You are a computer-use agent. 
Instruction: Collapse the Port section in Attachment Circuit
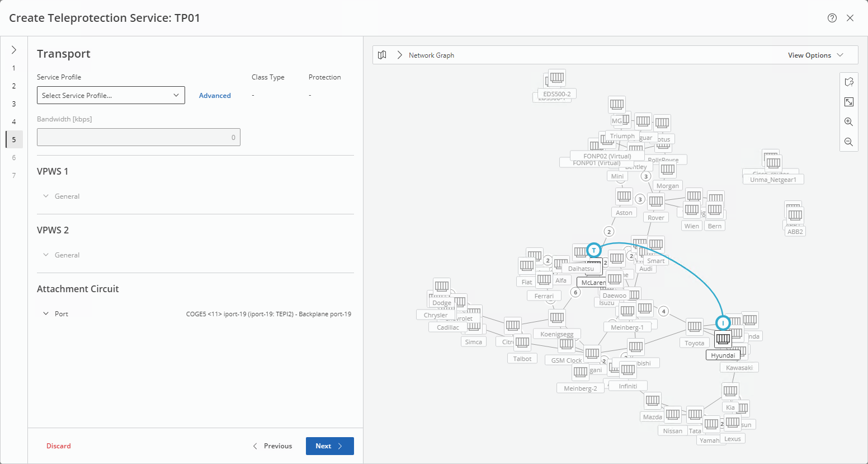pyautogui.click(x=46, y=314)
